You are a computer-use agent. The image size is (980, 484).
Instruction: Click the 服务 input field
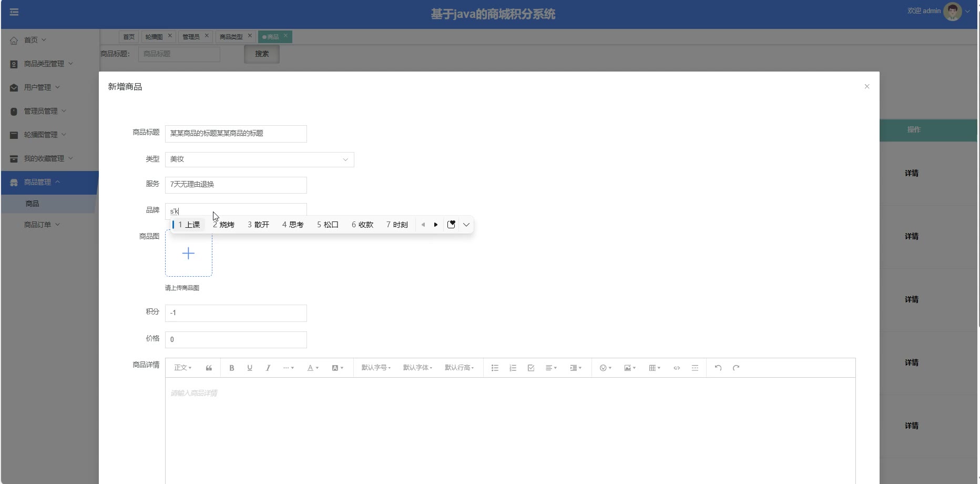click(236, 185)
